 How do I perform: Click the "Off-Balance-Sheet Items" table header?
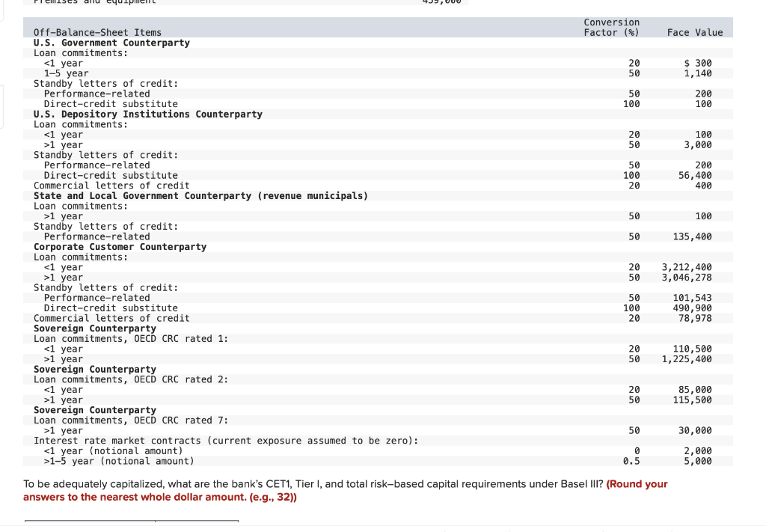(x=97, y=32)
